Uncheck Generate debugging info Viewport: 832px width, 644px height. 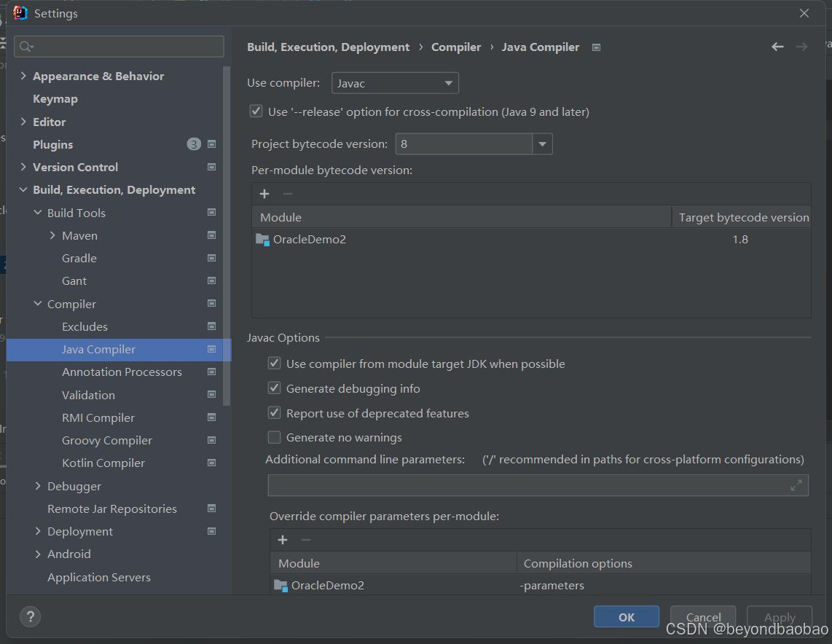(274, 388)
